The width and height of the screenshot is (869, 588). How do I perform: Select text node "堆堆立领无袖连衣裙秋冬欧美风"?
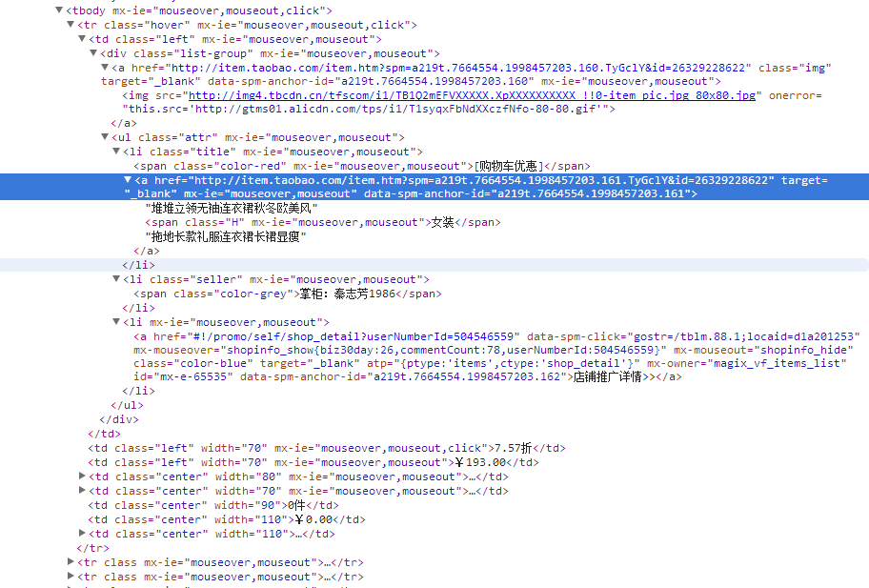[232, 208]
